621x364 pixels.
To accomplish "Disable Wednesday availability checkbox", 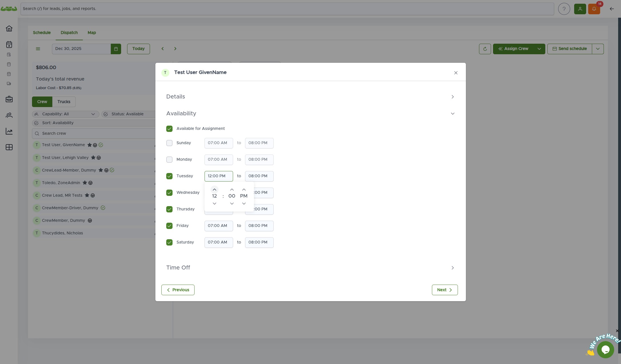I will pyautogui.click(x=169, y=193).
